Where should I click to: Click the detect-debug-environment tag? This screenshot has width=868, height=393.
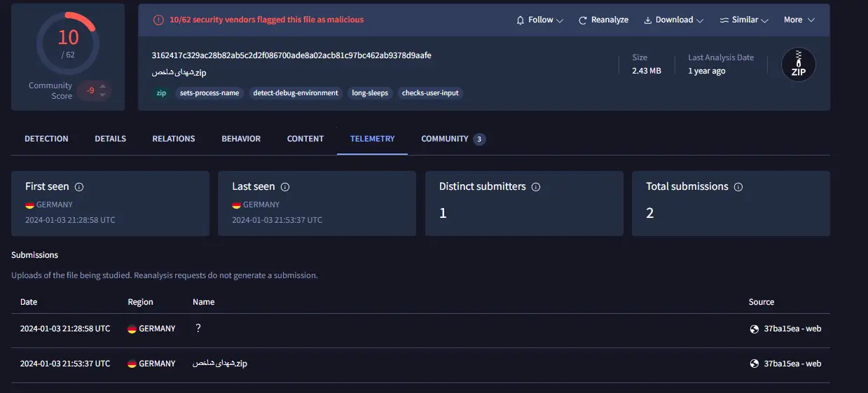pos(295,93)
